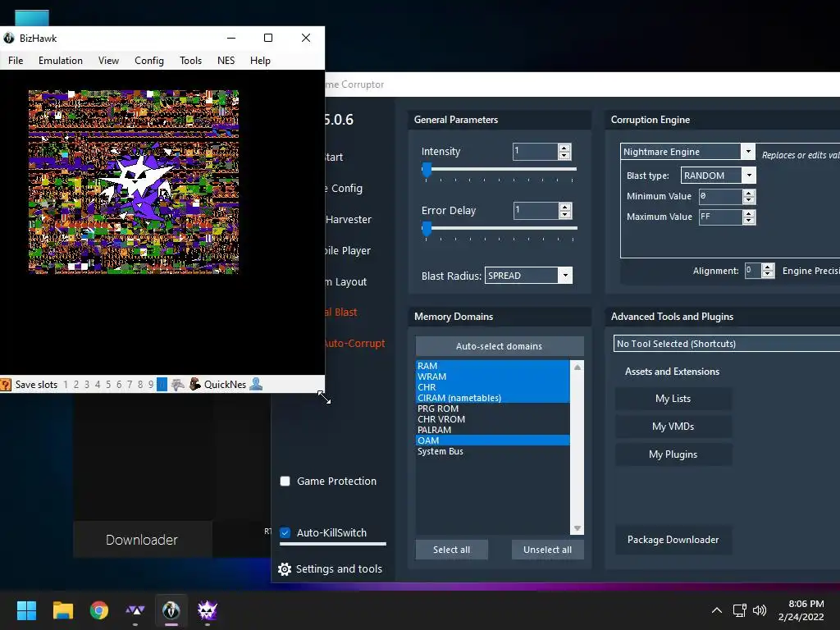Open the Package Downloader

point(673,540)
